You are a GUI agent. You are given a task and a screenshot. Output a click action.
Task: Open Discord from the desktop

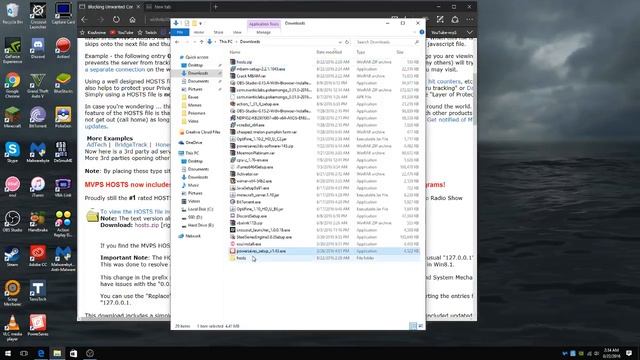(x=38, y=48)
